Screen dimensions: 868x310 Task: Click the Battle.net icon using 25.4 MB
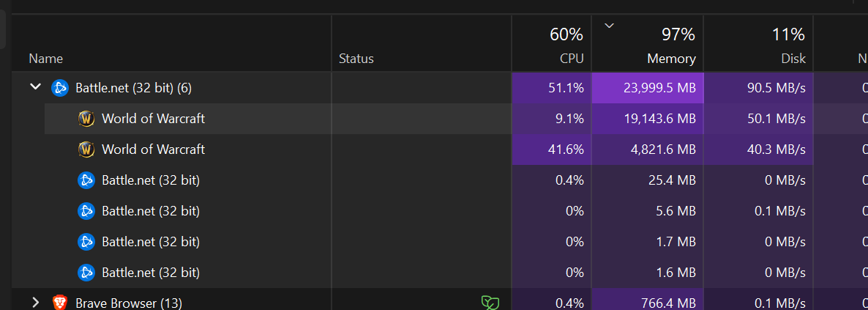pos(86,180)
